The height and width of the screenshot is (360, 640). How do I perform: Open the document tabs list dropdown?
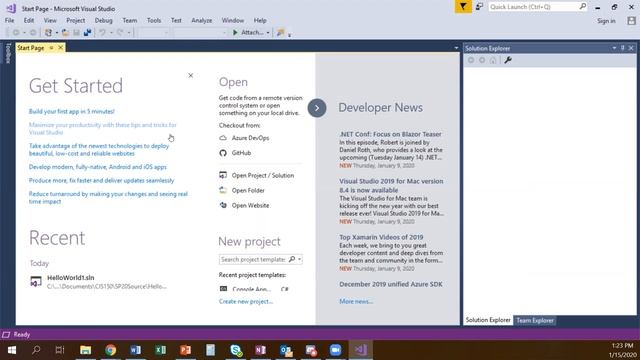click(456, 48)
